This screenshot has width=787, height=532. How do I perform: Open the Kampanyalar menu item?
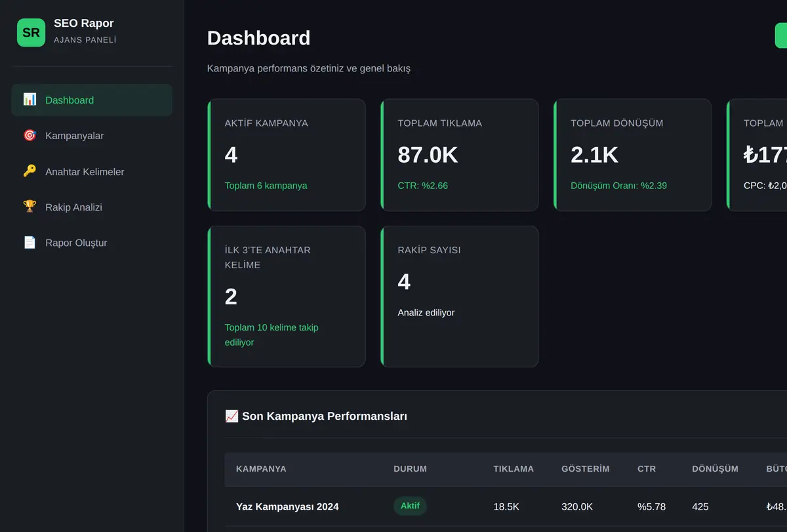point(92,136)
